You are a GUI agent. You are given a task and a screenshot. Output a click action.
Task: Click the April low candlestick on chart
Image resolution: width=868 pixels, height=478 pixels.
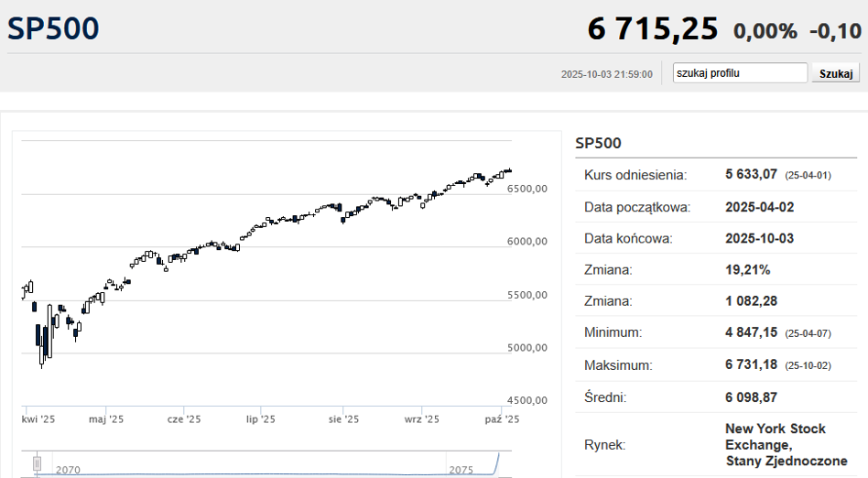tap(41, 347)
